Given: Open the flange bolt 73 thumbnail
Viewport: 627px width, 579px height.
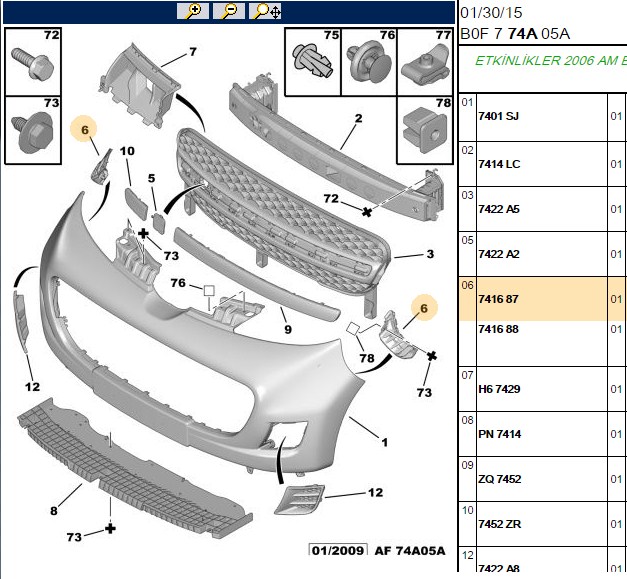Looking at the screenshot, I should tap(33, 130).
